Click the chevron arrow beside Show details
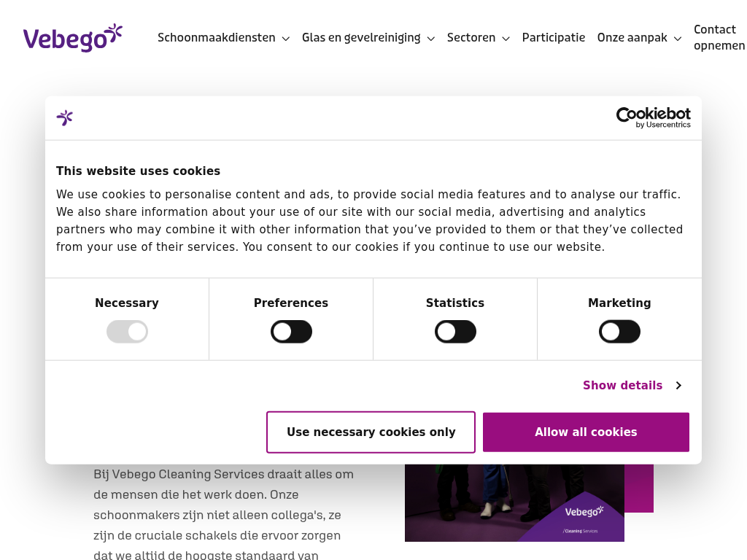This screenshot has width=747, height=560. [678, 386]
